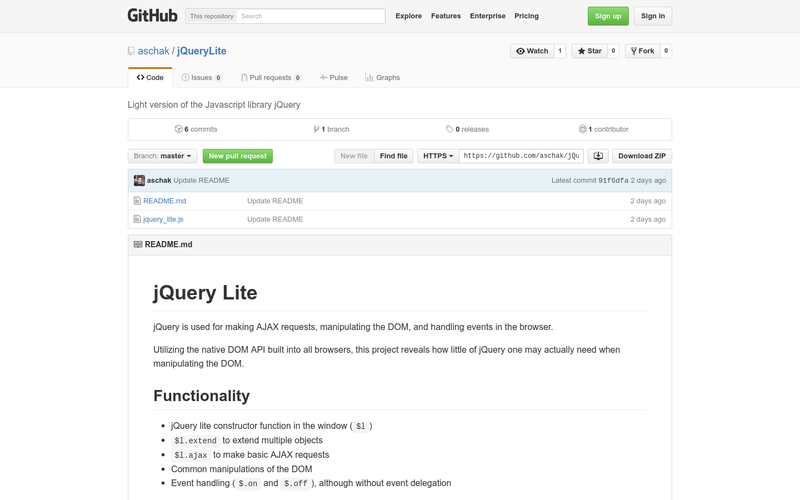Click the aschak avatar thumbnail
The width and height of the screenshot is (800, 500).
coord(140,180)
